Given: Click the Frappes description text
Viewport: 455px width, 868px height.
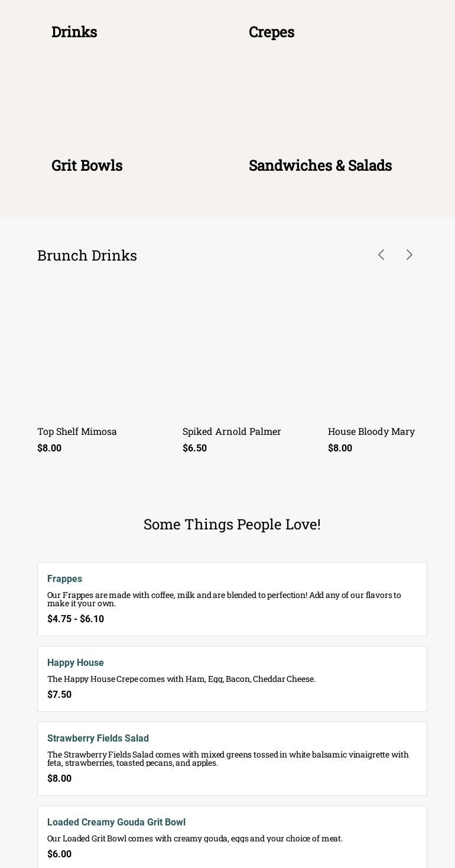Looking at the screenshot, I should tap(224, 599).
